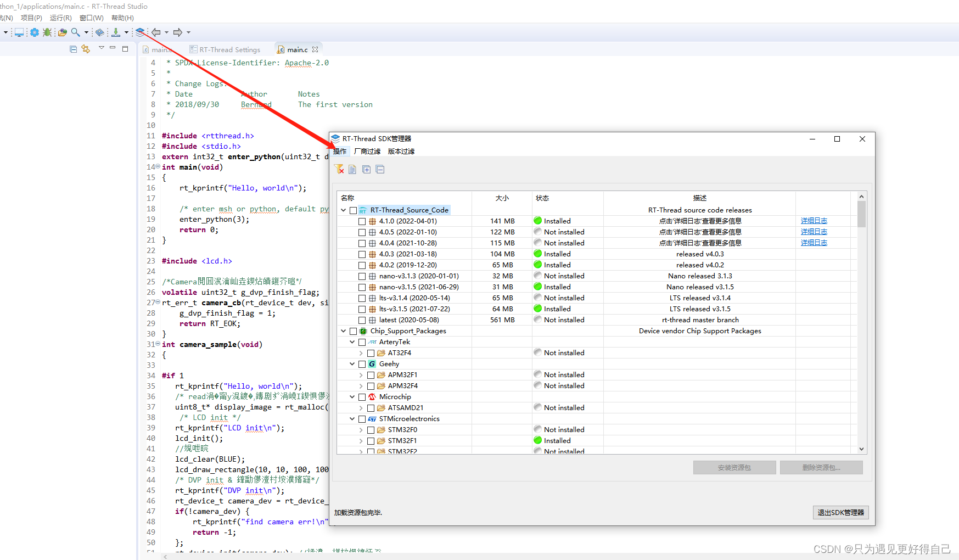
Task: Check the lts-v3.1.5 (2021-07-22) checkbox
Action: point(362,309)
